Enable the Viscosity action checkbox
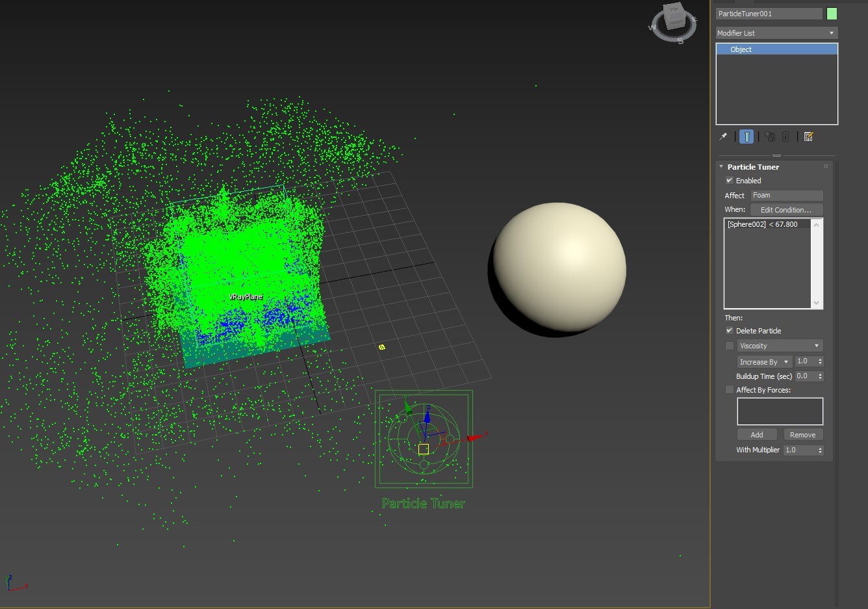This screenshot has height=609, width=868. point(730,346)
